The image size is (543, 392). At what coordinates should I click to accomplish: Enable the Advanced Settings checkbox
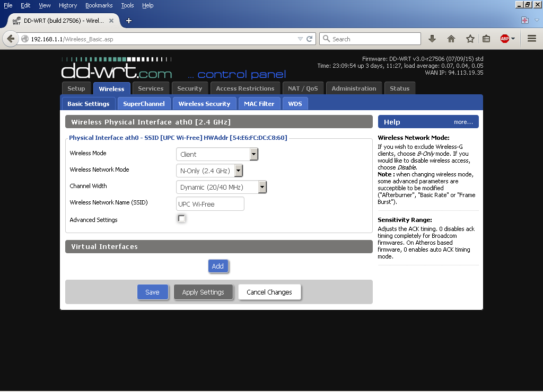click(181, 219)
